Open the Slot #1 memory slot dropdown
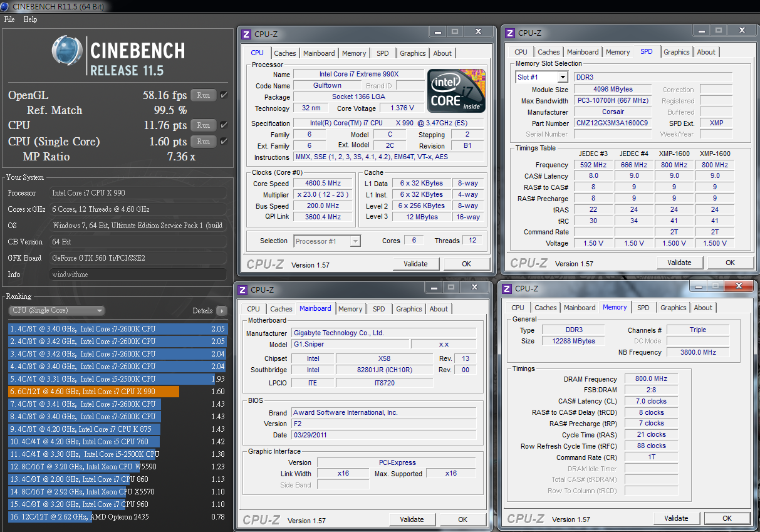The image size is (760, 532). (562, 77)
